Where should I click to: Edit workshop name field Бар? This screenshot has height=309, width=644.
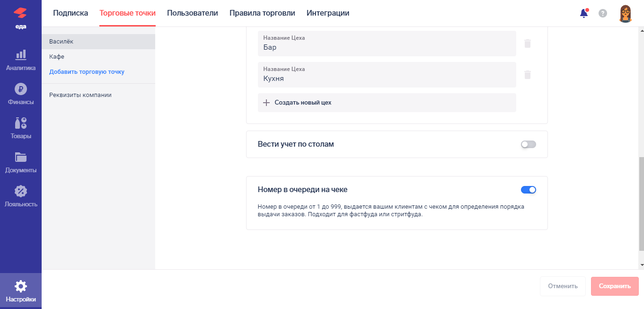(387, 44)
